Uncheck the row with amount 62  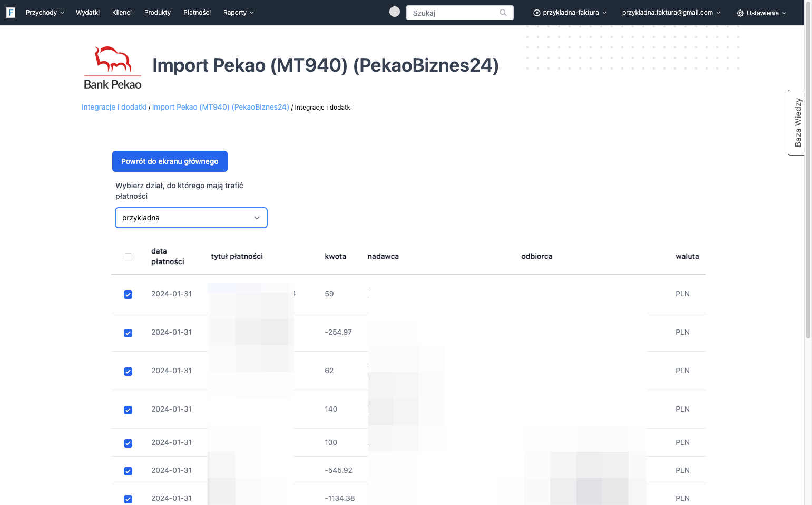point(128,372)
